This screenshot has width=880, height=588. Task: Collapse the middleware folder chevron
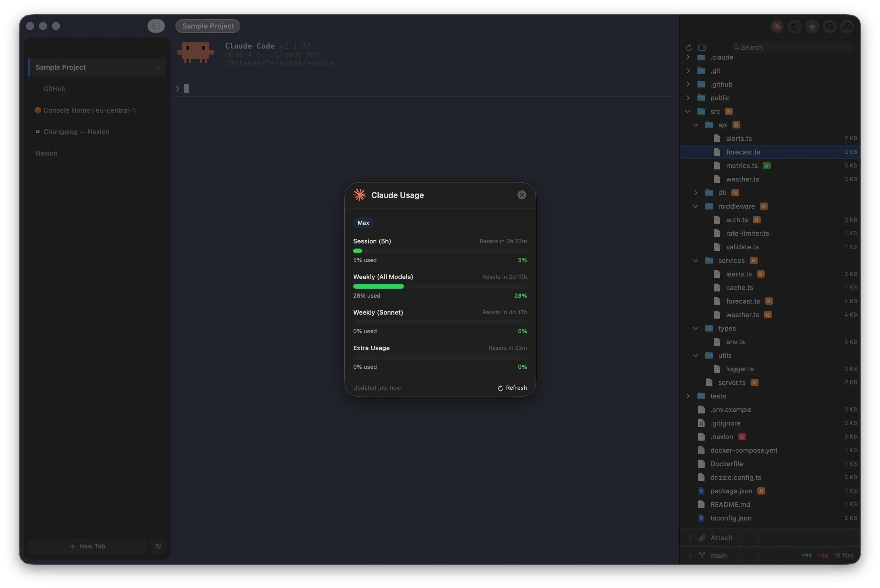click(x=696, y=206)
